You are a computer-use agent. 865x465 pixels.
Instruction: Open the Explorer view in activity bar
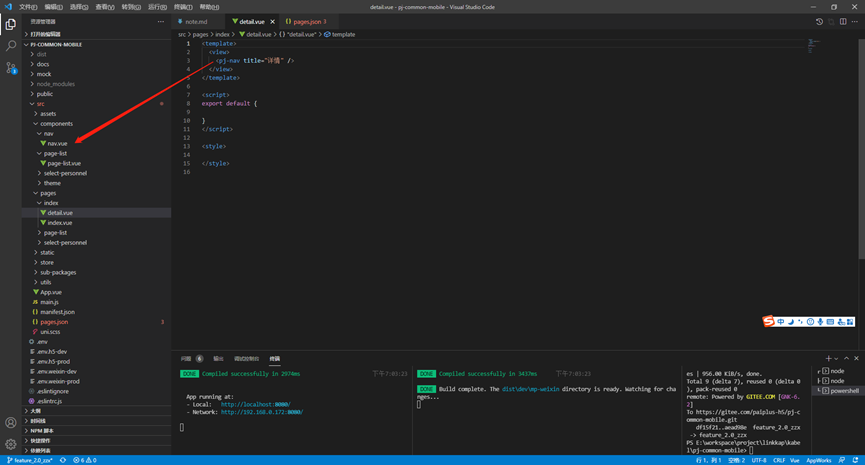[10, 24]
